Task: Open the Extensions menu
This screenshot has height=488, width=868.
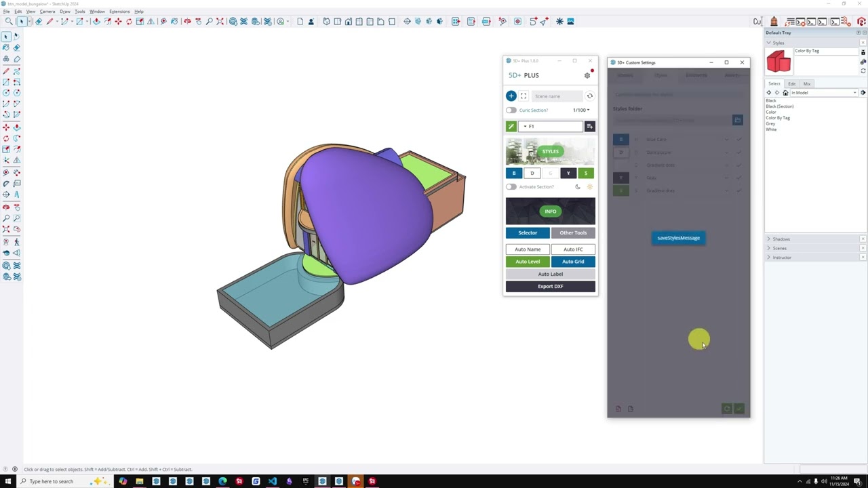Action: click(119, 12)
